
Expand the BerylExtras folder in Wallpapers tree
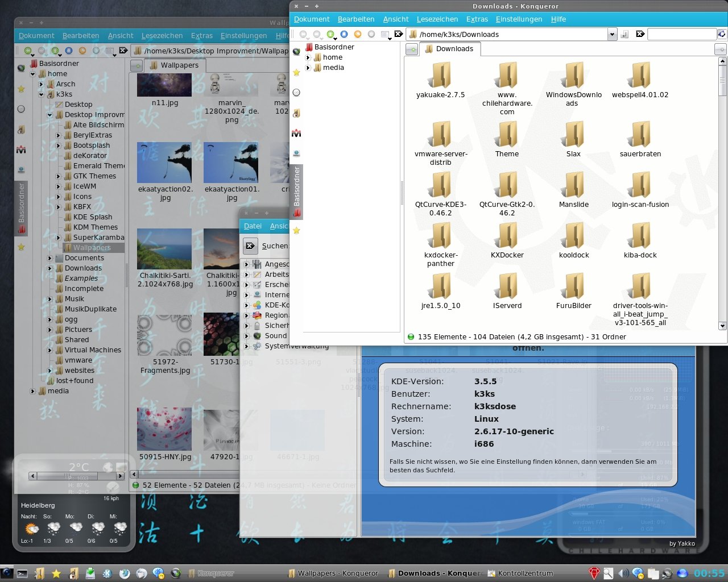point(58,135)
